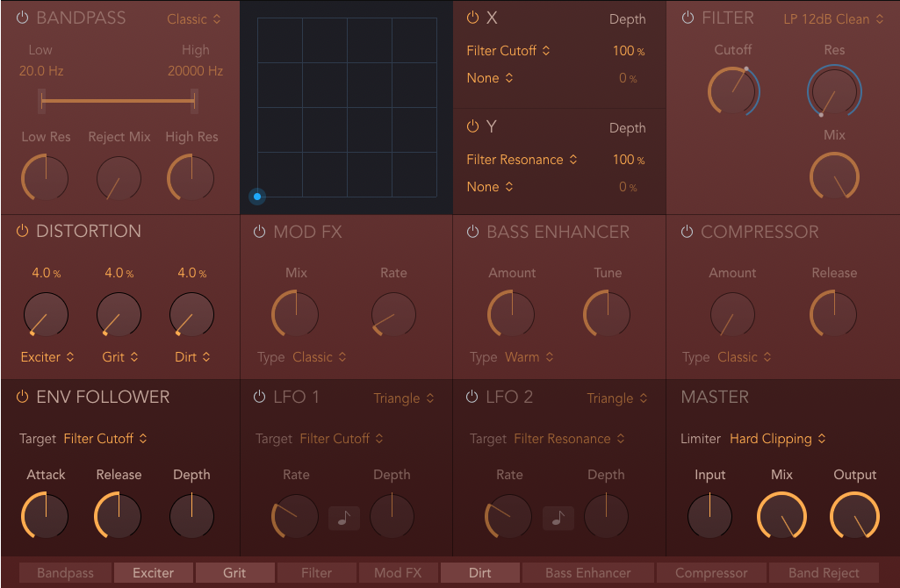
Task: Toggle the Y modulation power button
Action: tap(472, 126)
